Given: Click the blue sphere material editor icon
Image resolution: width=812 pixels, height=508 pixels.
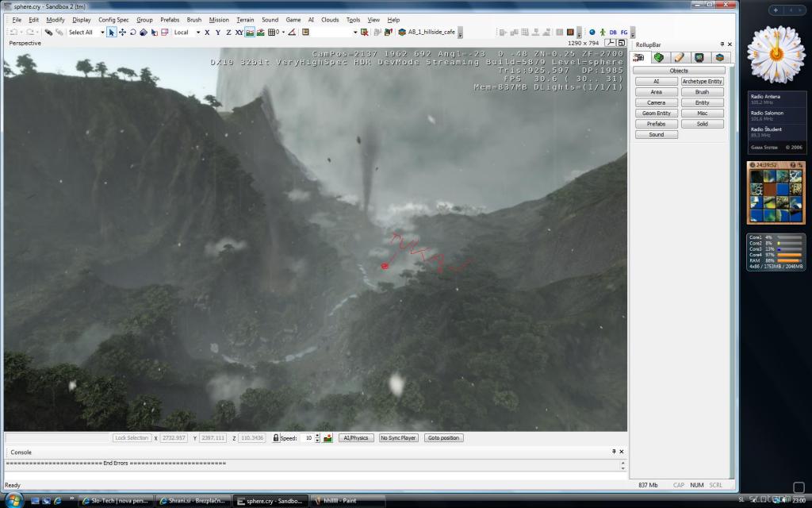Looking at the screenshot, I should [592, 32].
